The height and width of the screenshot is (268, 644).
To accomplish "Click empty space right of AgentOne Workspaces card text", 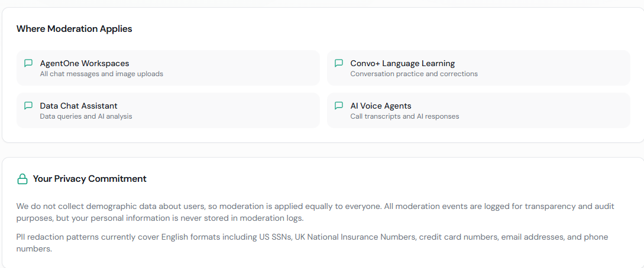I will tap(248, 68).
